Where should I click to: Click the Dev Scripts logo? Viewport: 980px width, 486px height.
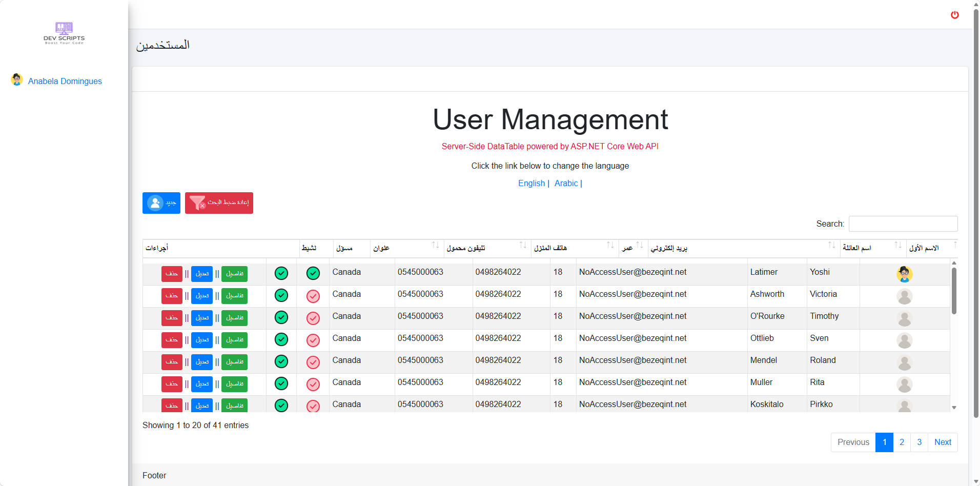tap(64, 33)
